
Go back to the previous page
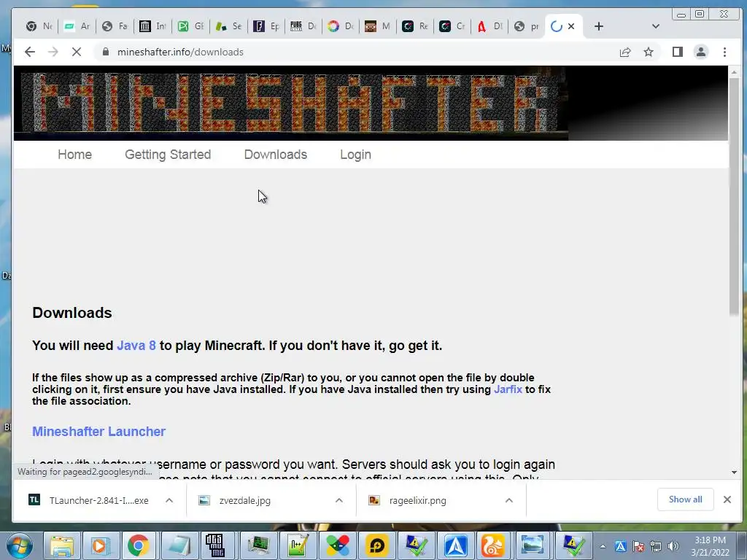coord(29,52)
